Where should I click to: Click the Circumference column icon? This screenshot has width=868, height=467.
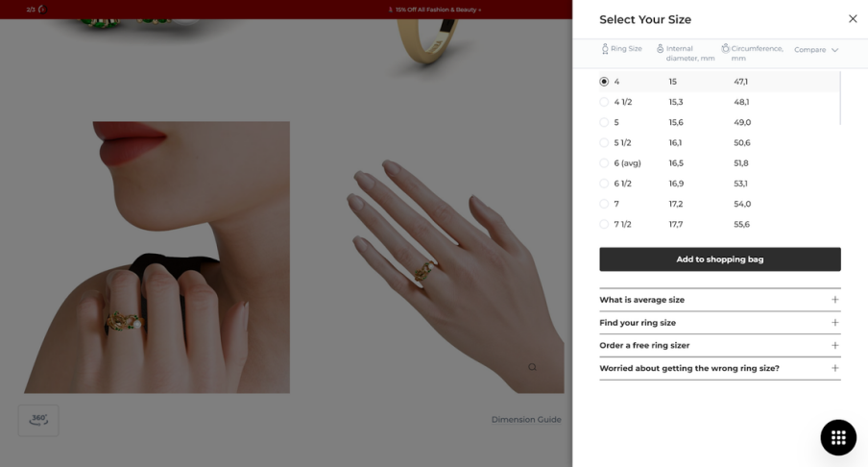click(725, 49)
